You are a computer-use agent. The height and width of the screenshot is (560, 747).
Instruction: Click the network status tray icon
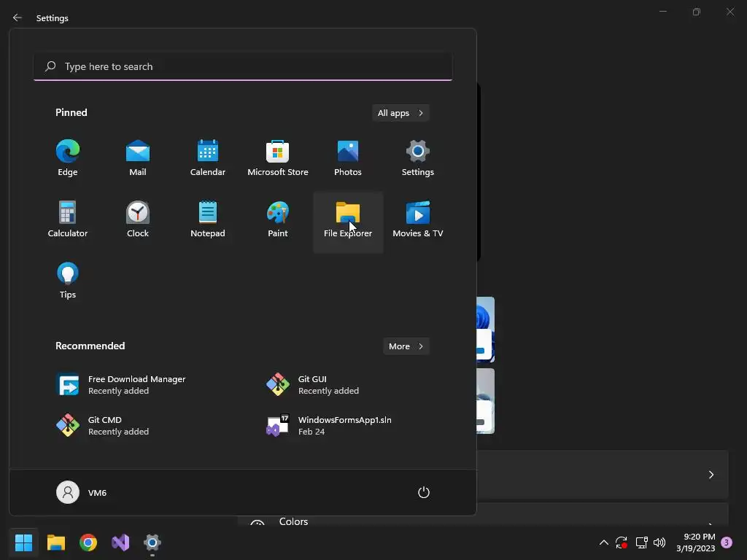(x=641, y=542)
